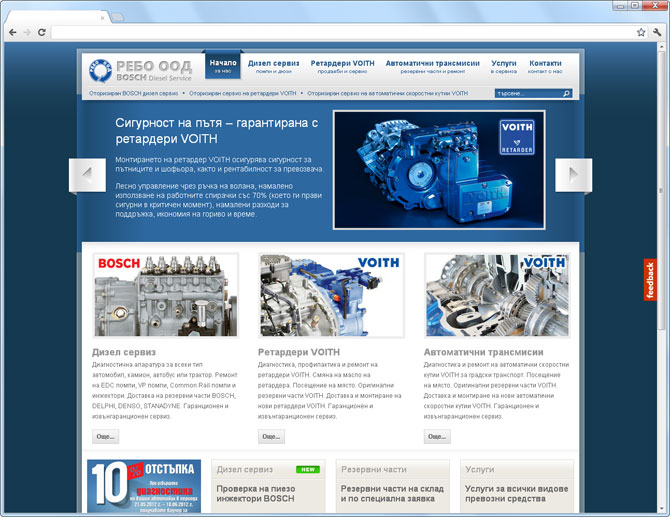Open the BOSCH diesel pump image
This screenshot has width=670, height=517.
click(165, 295)
